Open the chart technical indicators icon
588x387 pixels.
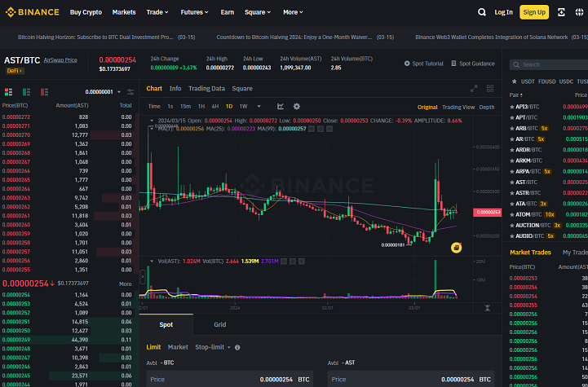280,107
